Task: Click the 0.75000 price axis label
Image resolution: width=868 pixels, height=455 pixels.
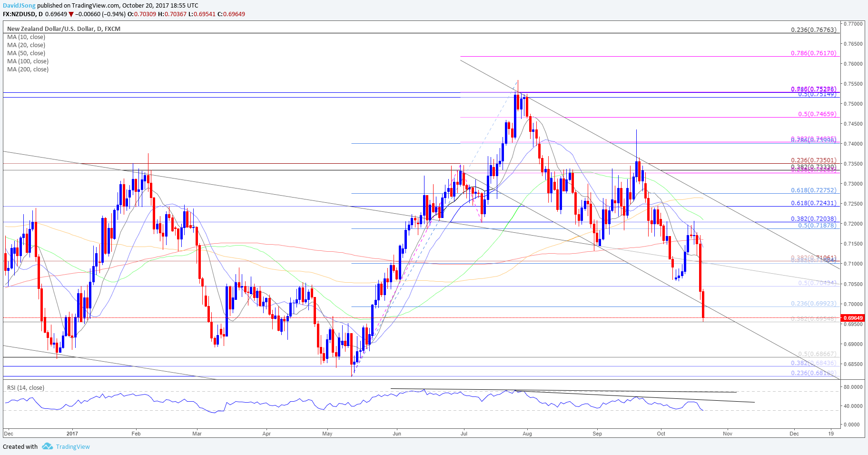Action: [x=853, y=104]
